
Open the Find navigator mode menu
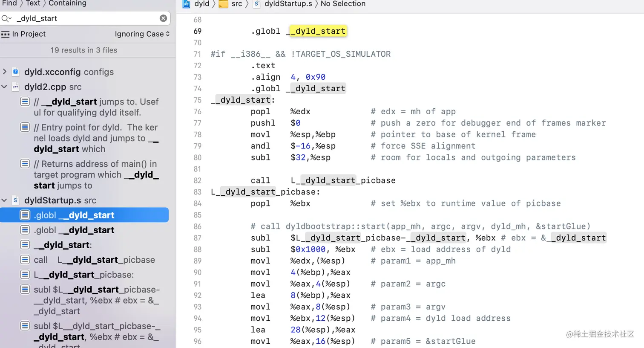10,3
